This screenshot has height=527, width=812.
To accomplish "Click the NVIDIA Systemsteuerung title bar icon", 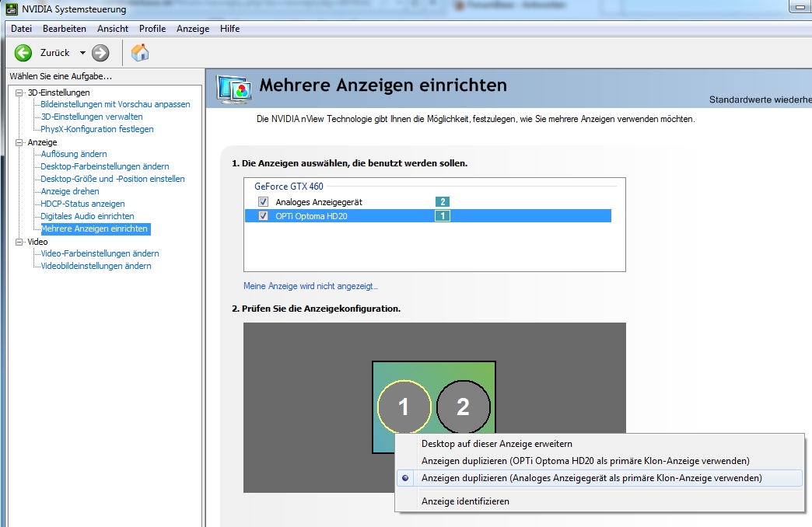I will pyautogui.click(x=11, y=9).
